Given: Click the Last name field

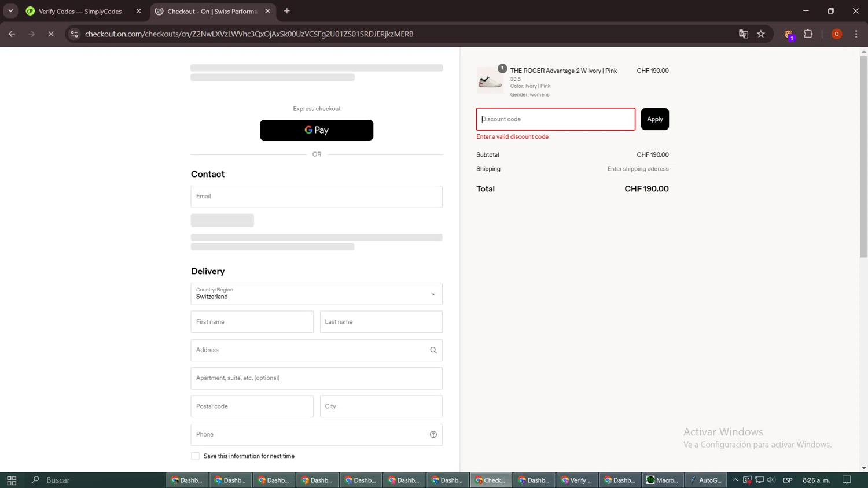Looking at the screenshot, I should [381, 322].
